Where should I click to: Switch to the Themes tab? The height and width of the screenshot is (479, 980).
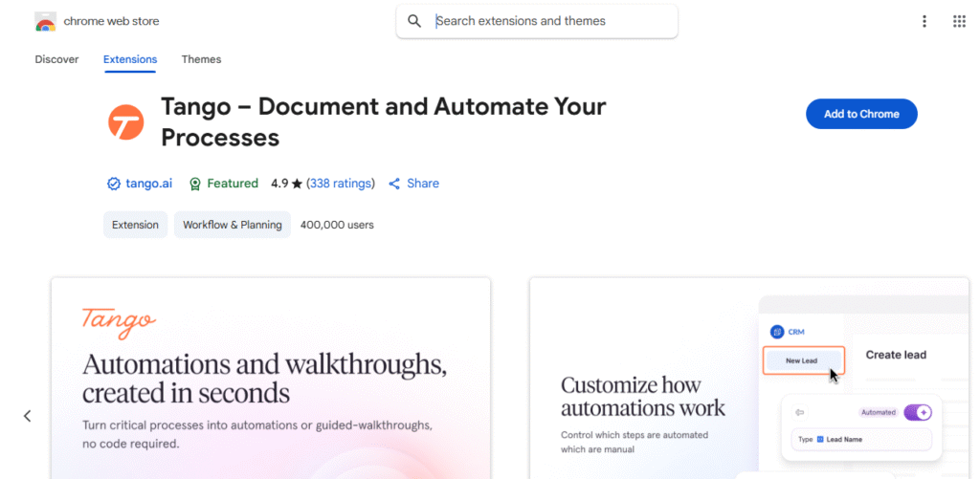click(x=201, y=59)
